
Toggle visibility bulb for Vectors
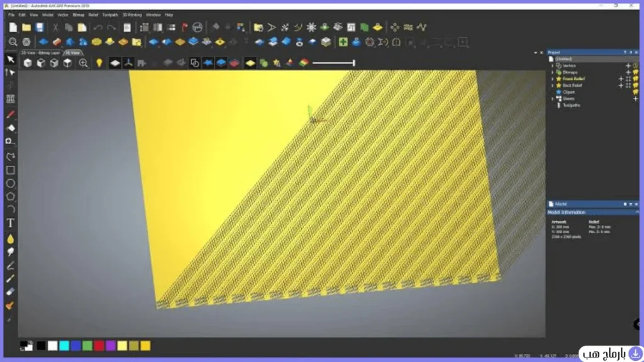click(636, 65)
